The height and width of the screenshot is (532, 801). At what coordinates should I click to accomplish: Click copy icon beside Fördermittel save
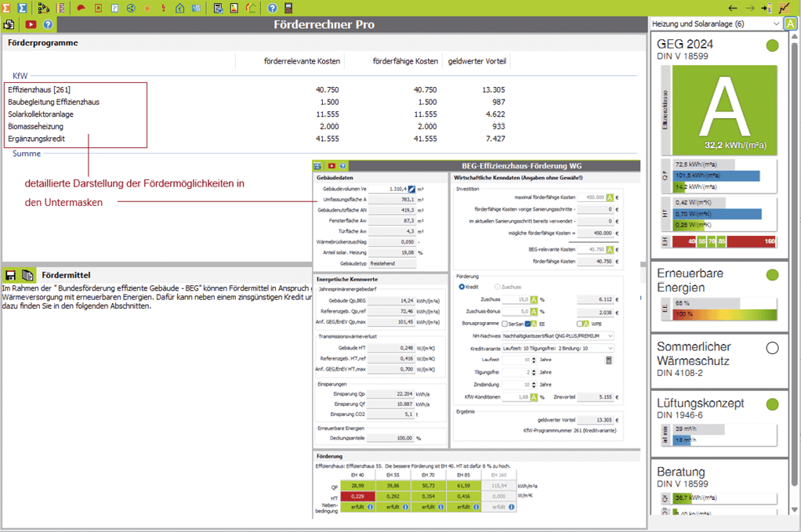(27, 275)
